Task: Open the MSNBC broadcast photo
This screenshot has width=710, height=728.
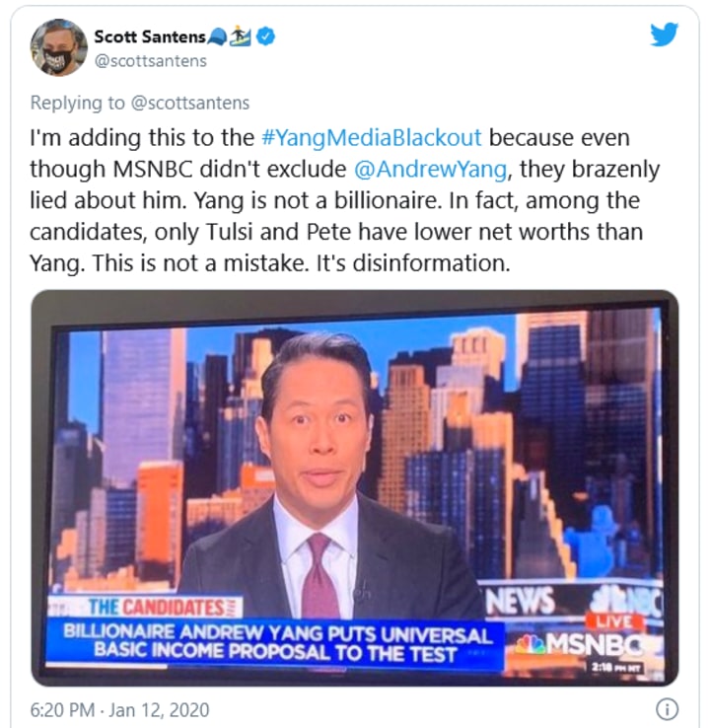Action: 355,487
